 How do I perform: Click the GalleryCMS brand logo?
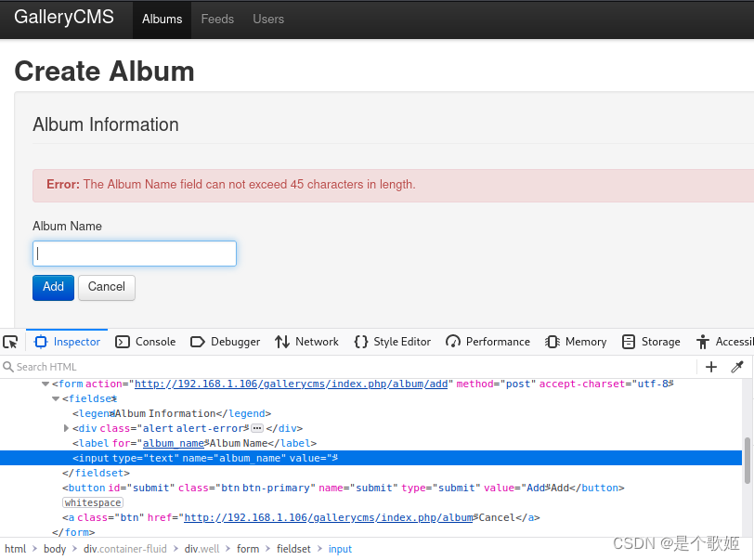(64, 17)
